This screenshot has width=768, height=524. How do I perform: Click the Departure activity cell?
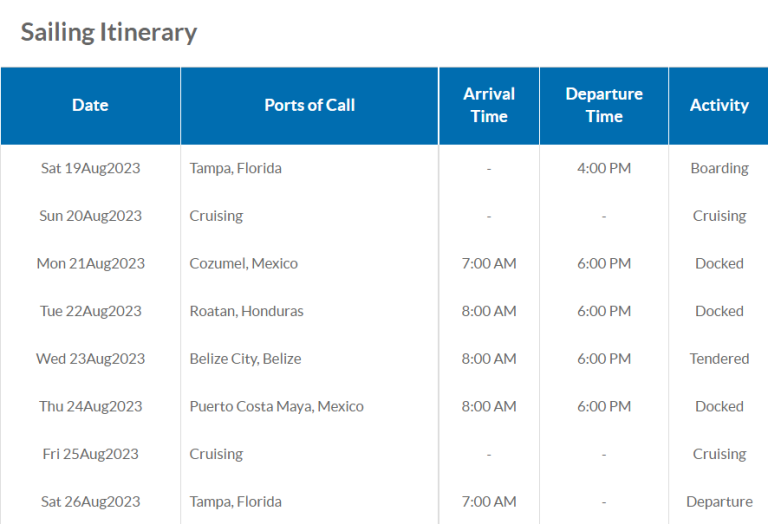719,502
